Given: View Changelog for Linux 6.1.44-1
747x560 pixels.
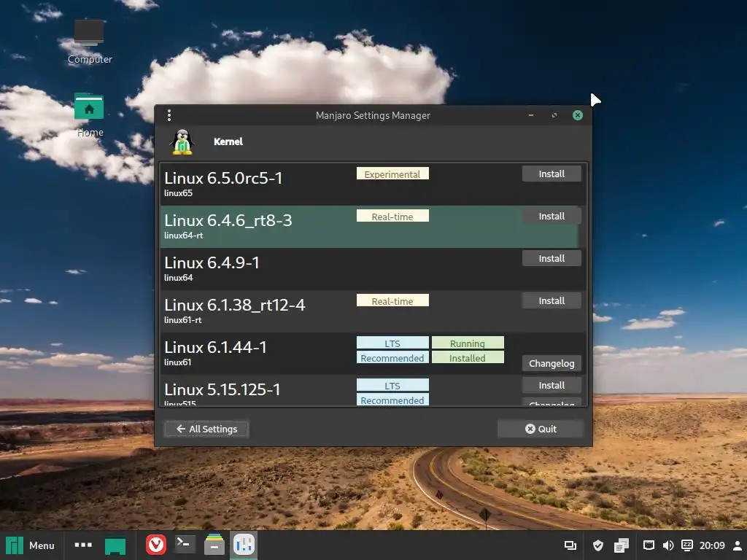Looking at the screenshot, I should [551, 363].
